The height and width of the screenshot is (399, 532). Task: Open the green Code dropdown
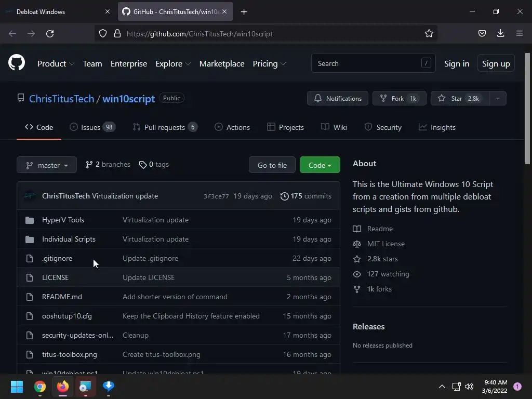point(320,165)
